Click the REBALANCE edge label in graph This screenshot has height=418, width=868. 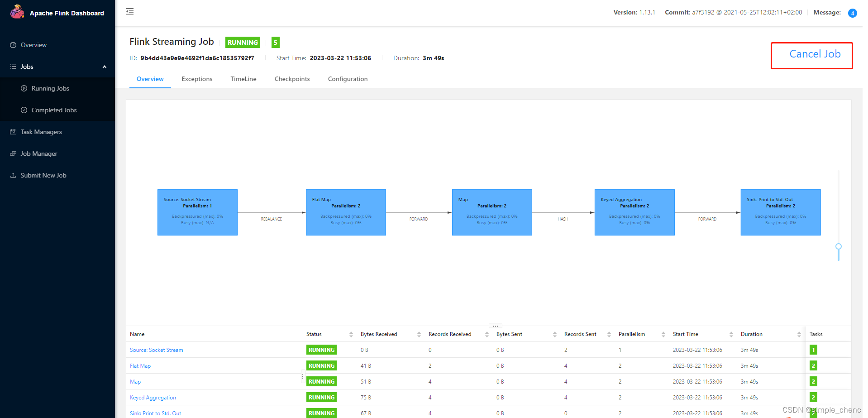[x=272, y=219]
